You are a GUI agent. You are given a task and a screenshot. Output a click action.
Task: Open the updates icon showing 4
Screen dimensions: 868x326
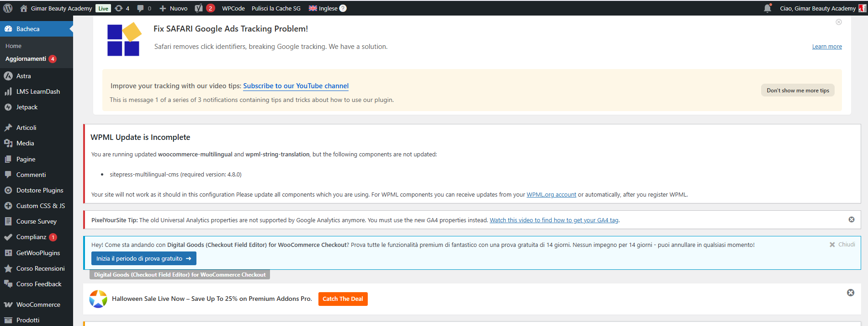[122, 8]
